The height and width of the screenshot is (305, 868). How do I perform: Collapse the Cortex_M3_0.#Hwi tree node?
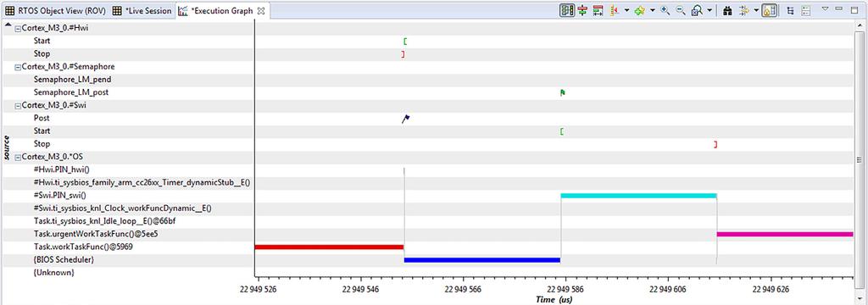[x=18, y=28]
